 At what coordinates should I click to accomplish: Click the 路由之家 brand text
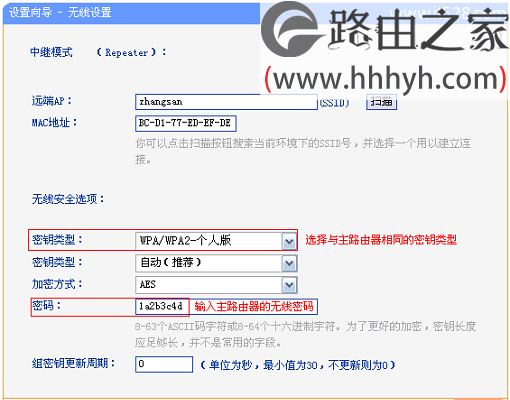(418, 30)
